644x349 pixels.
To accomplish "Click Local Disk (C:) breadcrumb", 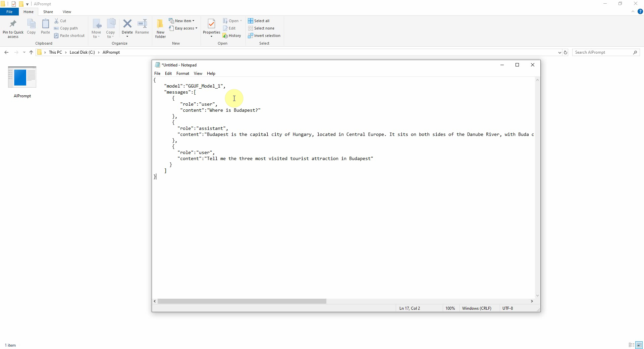I will pyautogui.click(x=82, y=52).
